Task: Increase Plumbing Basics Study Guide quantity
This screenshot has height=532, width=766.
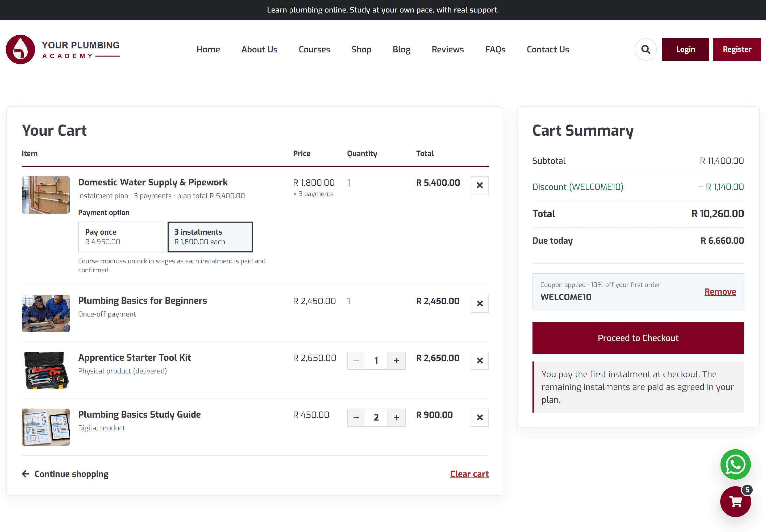Action: click(397, 418)
